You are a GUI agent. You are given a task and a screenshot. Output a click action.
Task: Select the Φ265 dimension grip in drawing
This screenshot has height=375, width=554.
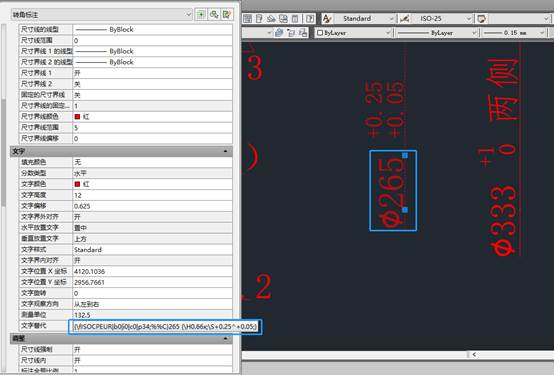(x=405, y=156)
